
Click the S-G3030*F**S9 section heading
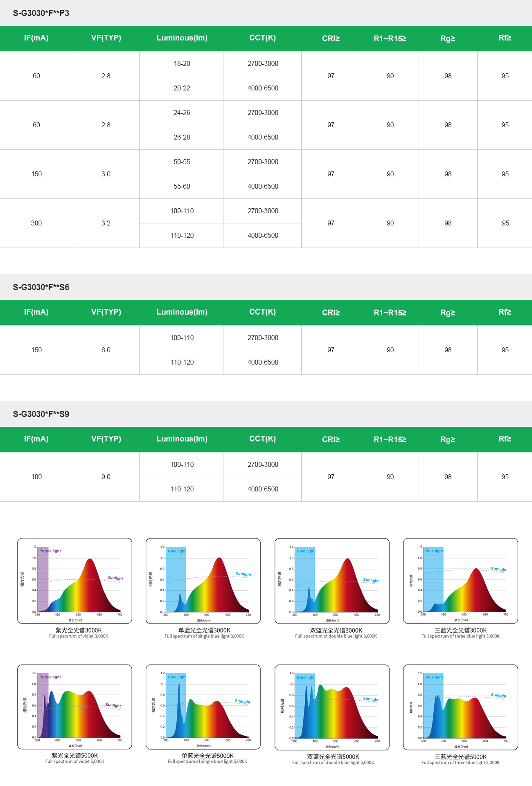coord(41,414)
